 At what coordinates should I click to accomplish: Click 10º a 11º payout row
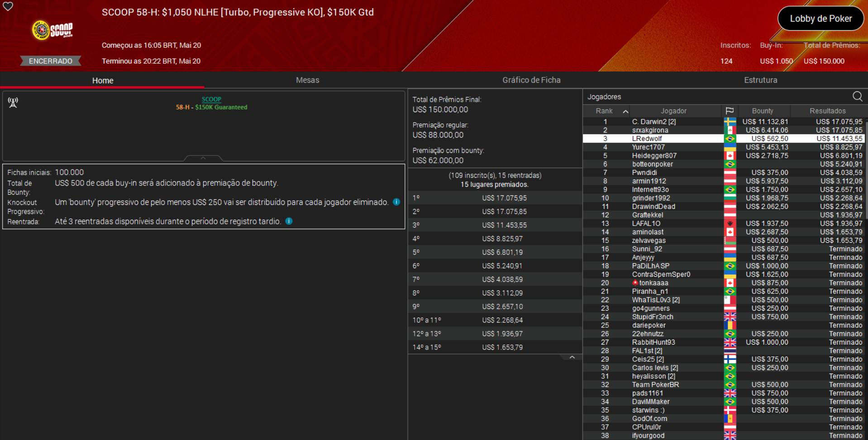[495, 320]
